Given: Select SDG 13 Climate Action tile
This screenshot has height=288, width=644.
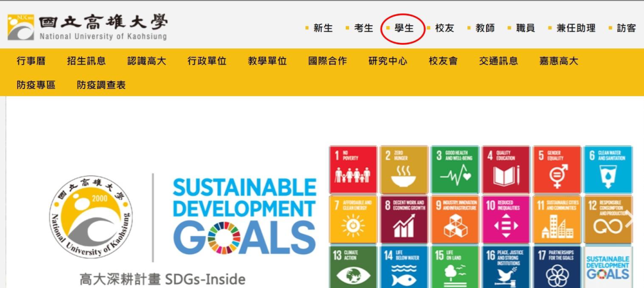Looking at the screenshot, I should click(353, 266).
